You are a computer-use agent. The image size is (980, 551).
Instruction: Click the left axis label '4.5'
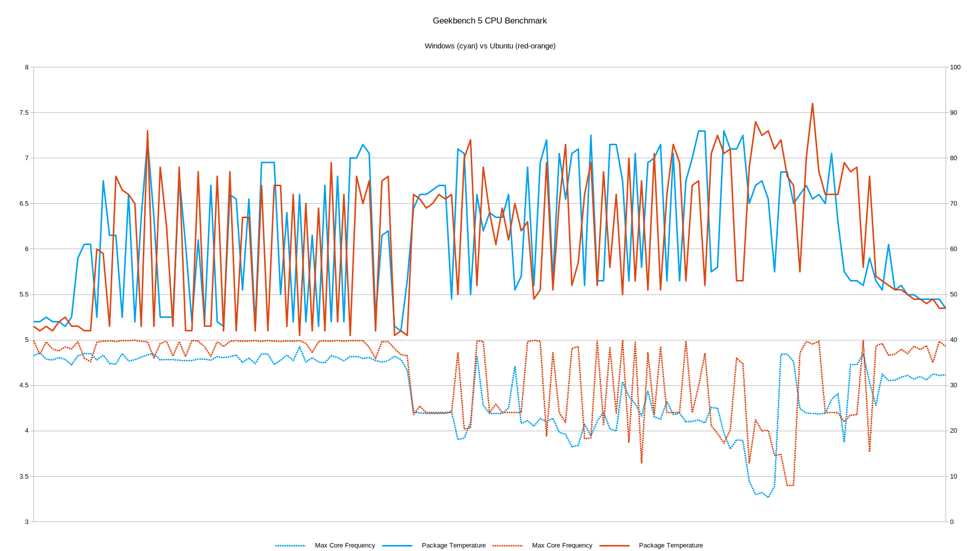(24, 385)
